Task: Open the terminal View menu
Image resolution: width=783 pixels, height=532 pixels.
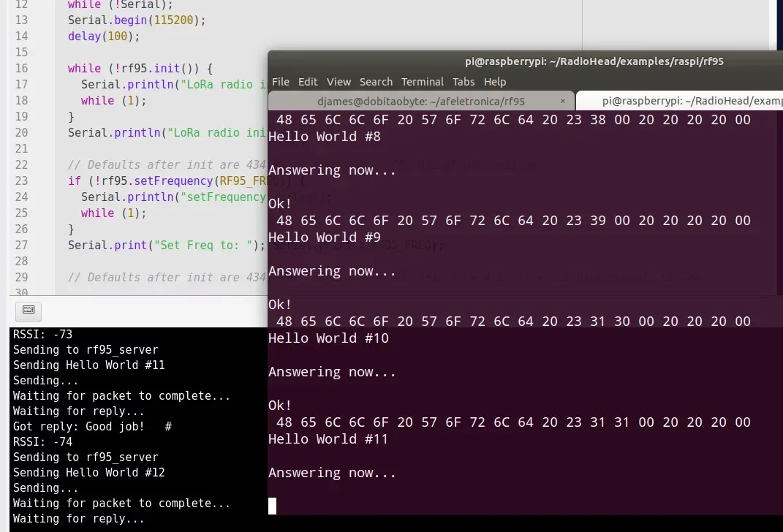Action: [x=338, y=81]
